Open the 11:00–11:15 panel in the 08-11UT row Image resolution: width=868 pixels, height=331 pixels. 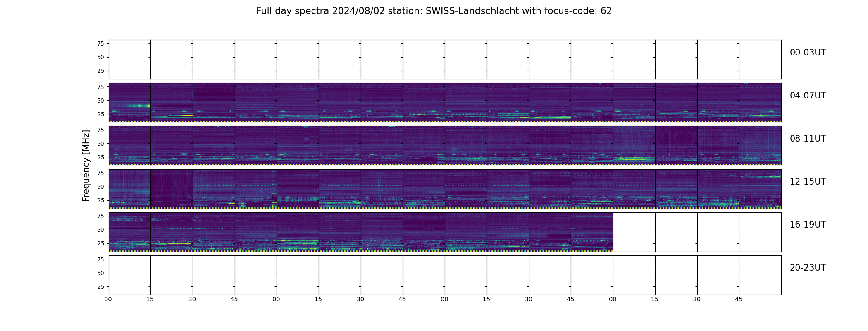(x=634, y=146)
